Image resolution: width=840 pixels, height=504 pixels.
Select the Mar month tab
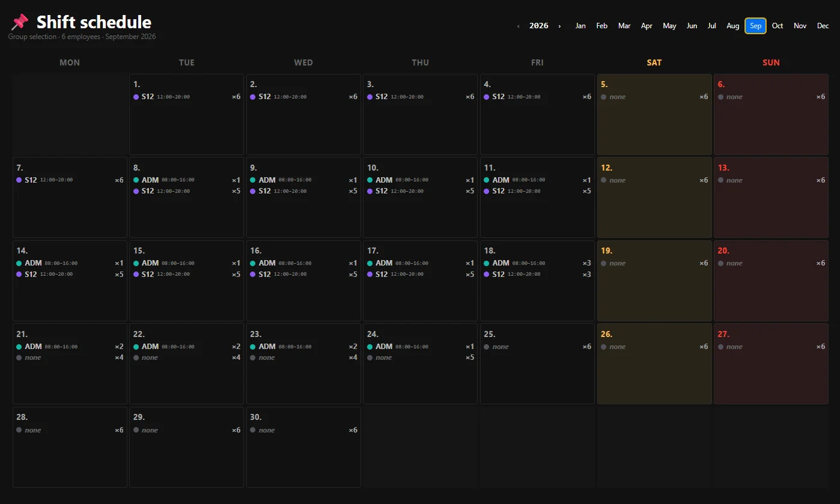(624, 26)
